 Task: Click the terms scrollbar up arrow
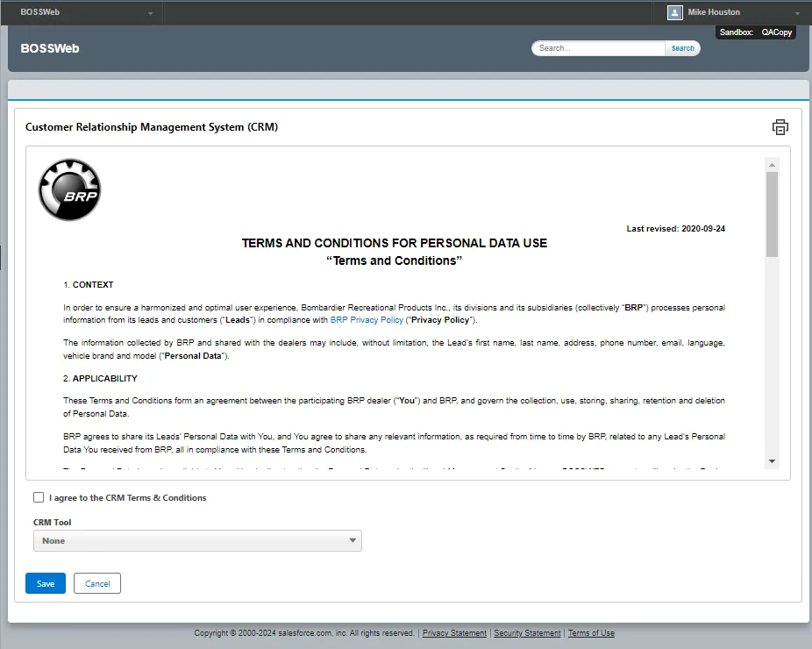click(x=772, y=165)
